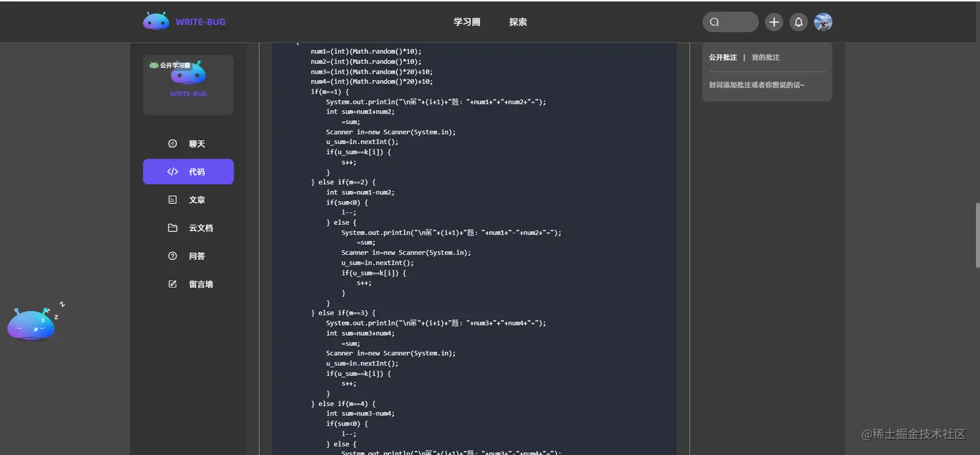Click code line num3=(int)(Math.random()*20)+10;

[x=372, y=72]
